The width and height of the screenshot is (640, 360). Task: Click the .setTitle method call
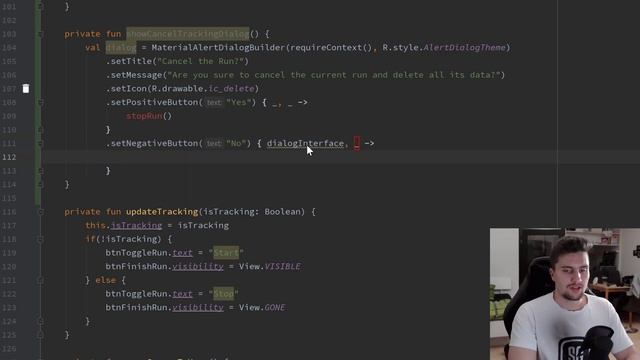tap(129, 61)
